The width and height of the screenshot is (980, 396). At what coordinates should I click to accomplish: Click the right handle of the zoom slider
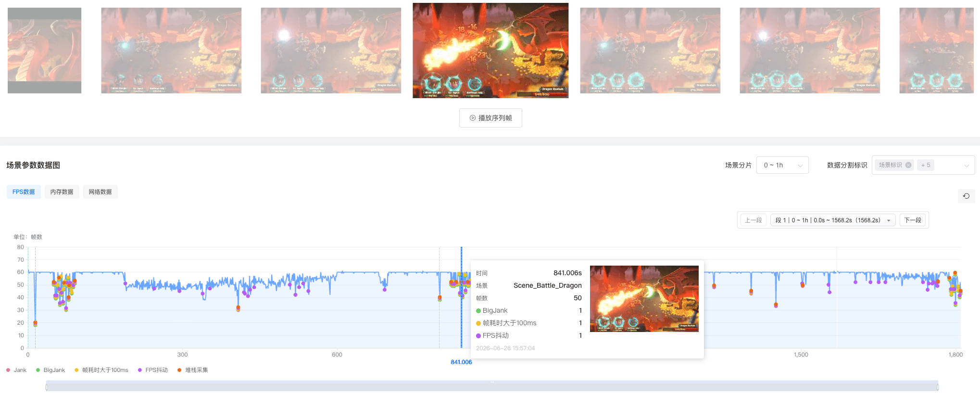click(938, 386)
